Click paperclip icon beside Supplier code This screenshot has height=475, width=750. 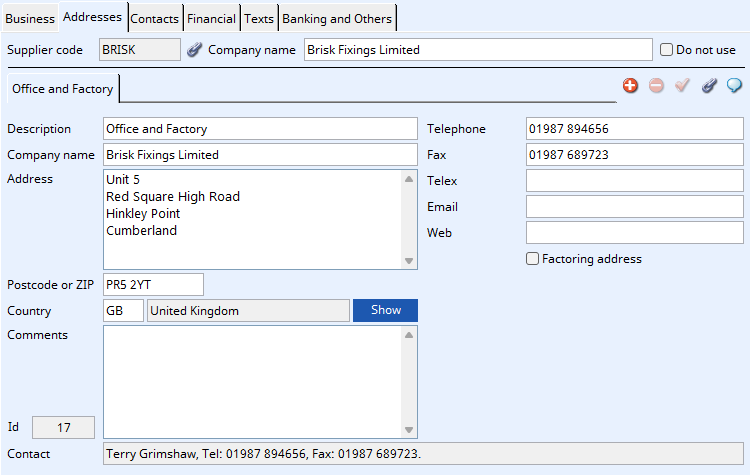(194, 49)
